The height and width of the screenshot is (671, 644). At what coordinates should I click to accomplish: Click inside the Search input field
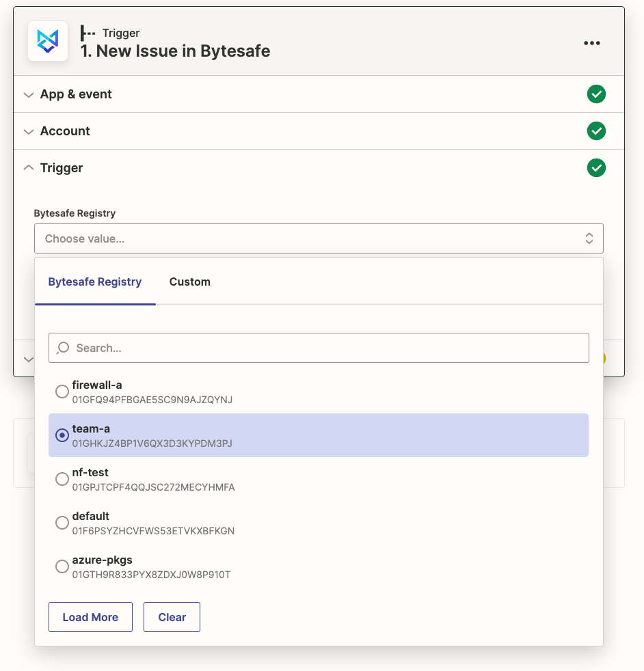pos(273,348)
